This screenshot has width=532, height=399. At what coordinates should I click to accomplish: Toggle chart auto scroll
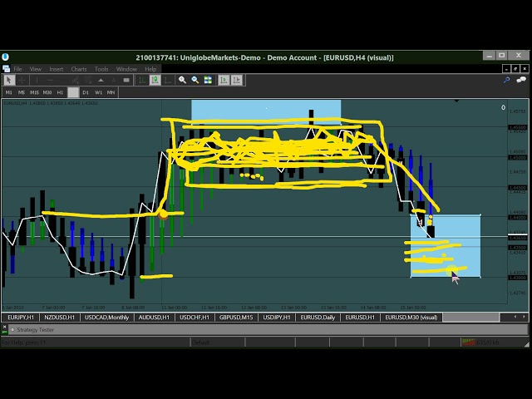pos(223,81)
